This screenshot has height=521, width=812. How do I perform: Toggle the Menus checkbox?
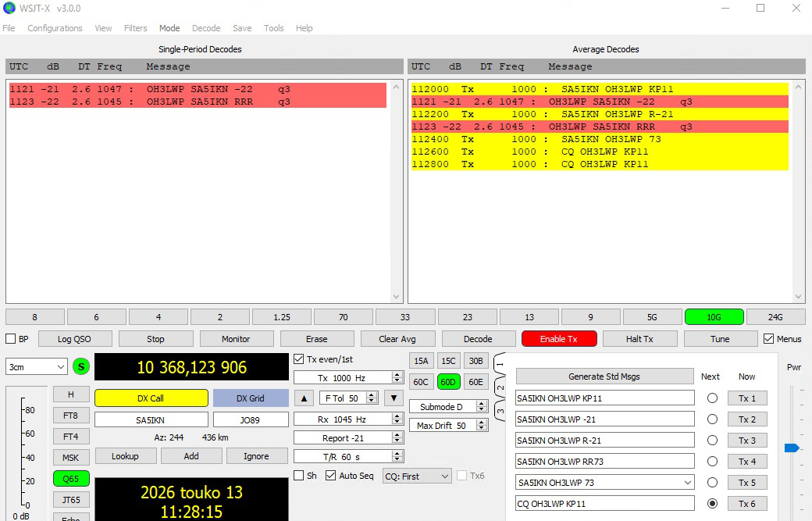pos(768,339)
